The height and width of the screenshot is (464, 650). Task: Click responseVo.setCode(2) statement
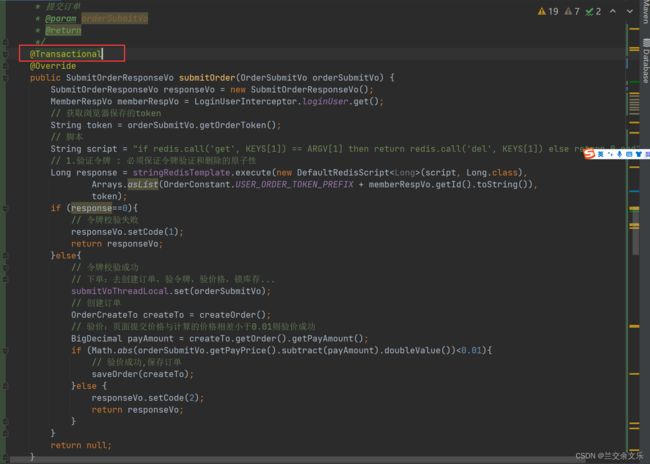(148, 398)
